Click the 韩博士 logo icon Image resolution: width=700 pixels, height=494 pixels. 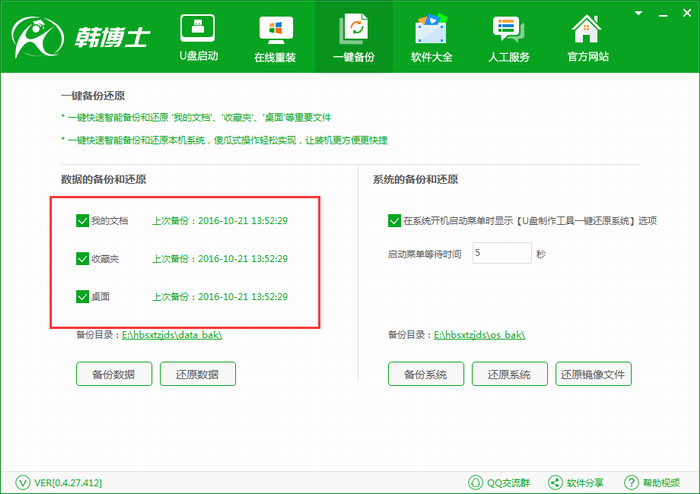(x=37, y=37)
